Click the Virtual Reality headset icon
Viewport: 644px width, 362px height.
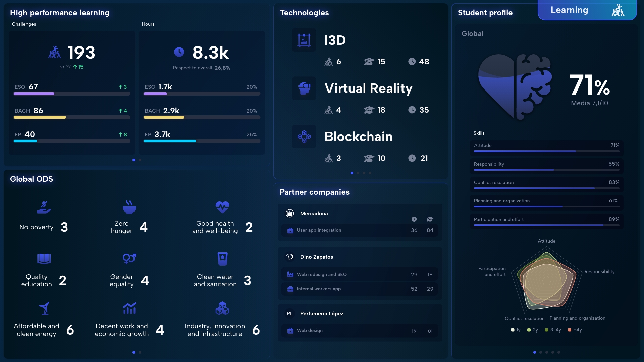point(304,88)
